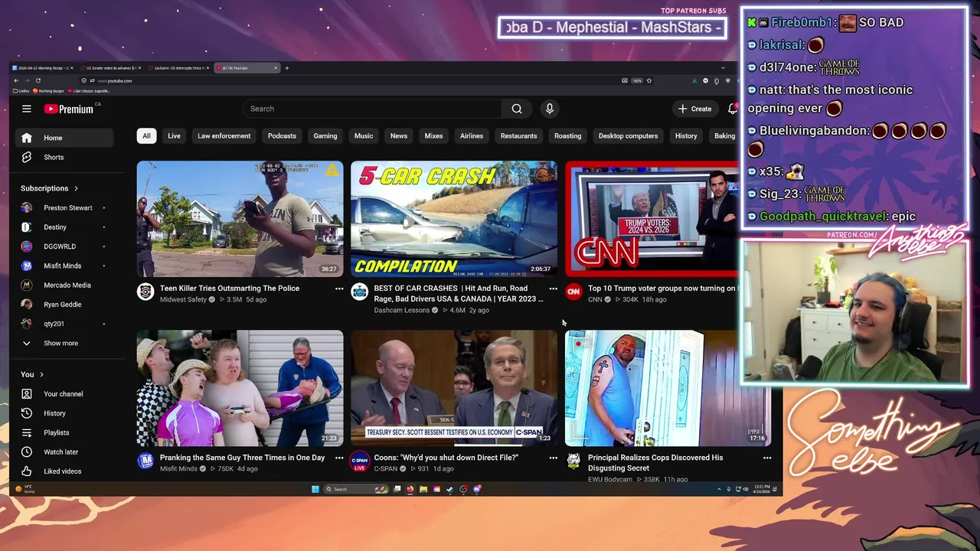Viewport: 980px width, 551px height.
Task: Open the 5 Car Crash Compilation thumbnail
Action: point(454,219)
